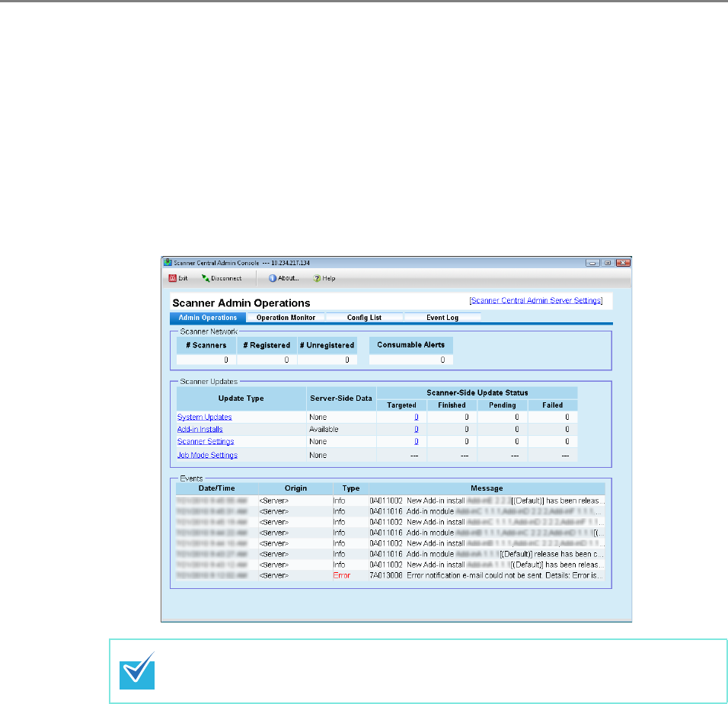
Task: Close the Admin Console window
Action: point(624,263)
